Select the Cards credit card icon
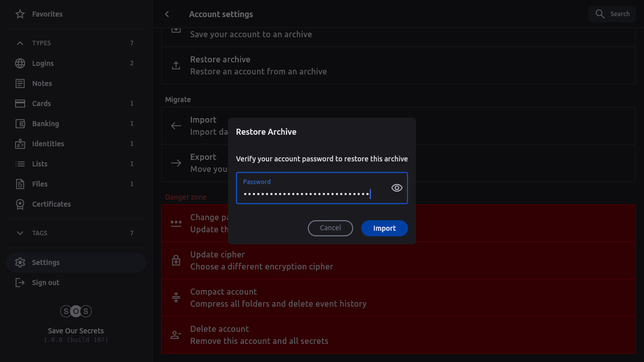Viewport: 644px width, 362px height. pos(20,104)
